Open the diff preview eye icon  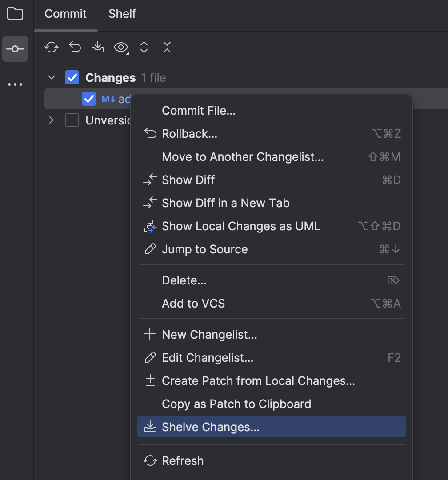[120, 47]
